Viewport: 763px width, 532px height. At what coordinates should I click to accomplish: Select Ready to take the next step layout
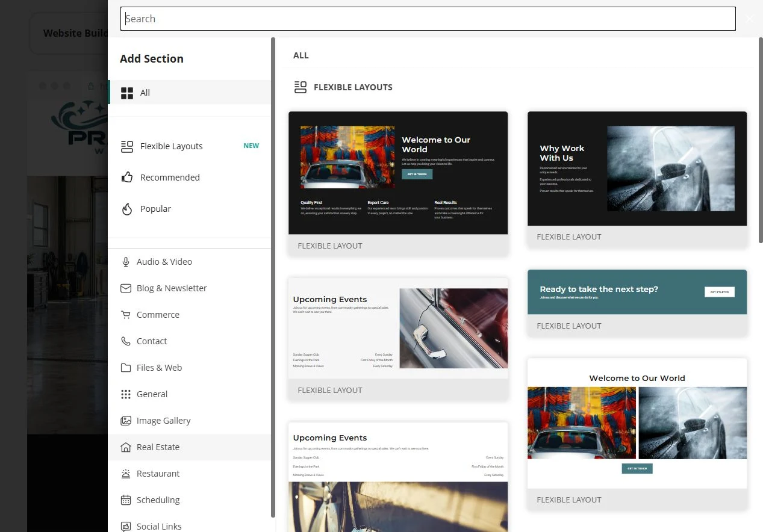tap(637, 303)
